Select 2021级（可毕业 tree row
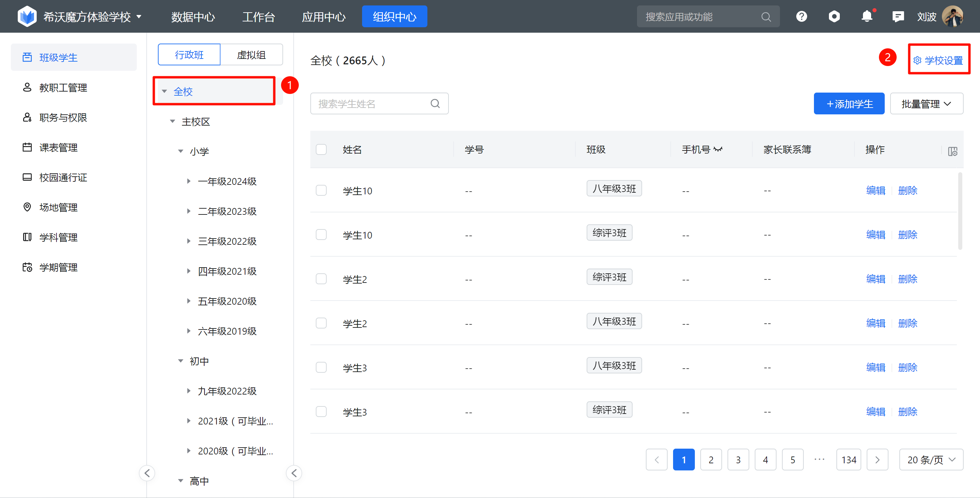 click(235, 421)
